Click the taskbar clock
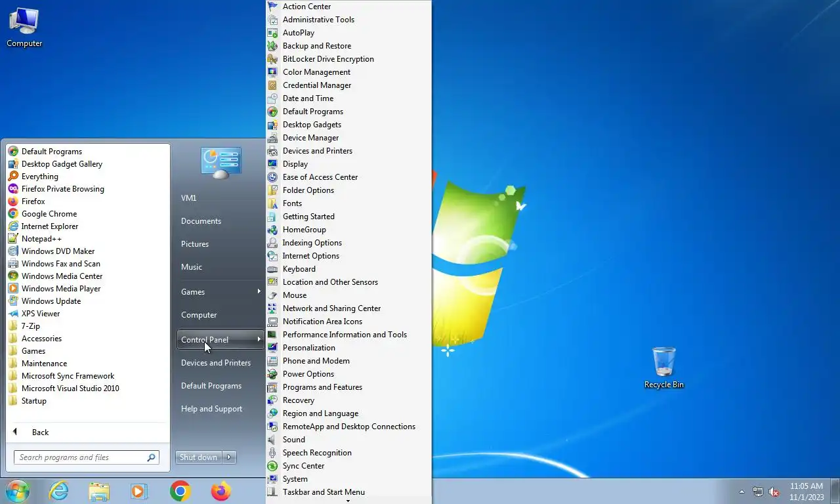Image resolution: width=840 pixels, height=504 pixels. click(x=807, y=492)
